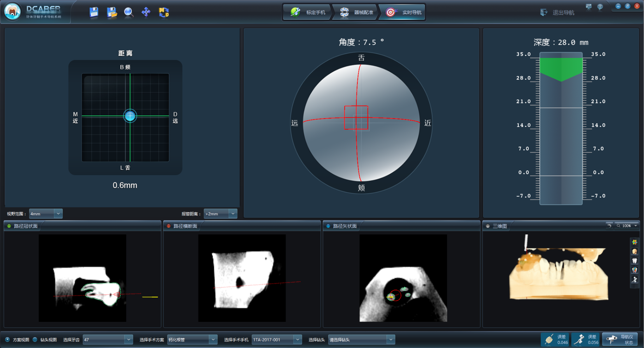Select the 方案视图 radio button
The image size is (644, 348).
[x=8, y=340]
